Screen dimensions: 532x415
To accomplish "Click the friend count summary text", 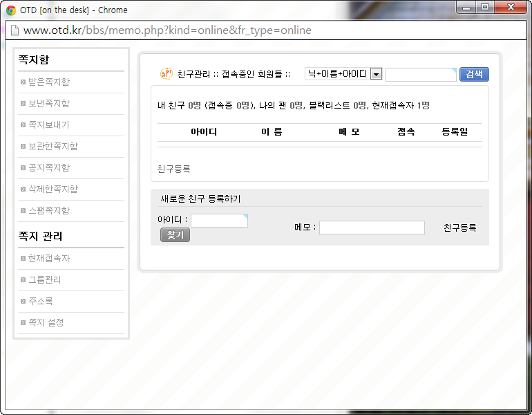I will [294, 106].
